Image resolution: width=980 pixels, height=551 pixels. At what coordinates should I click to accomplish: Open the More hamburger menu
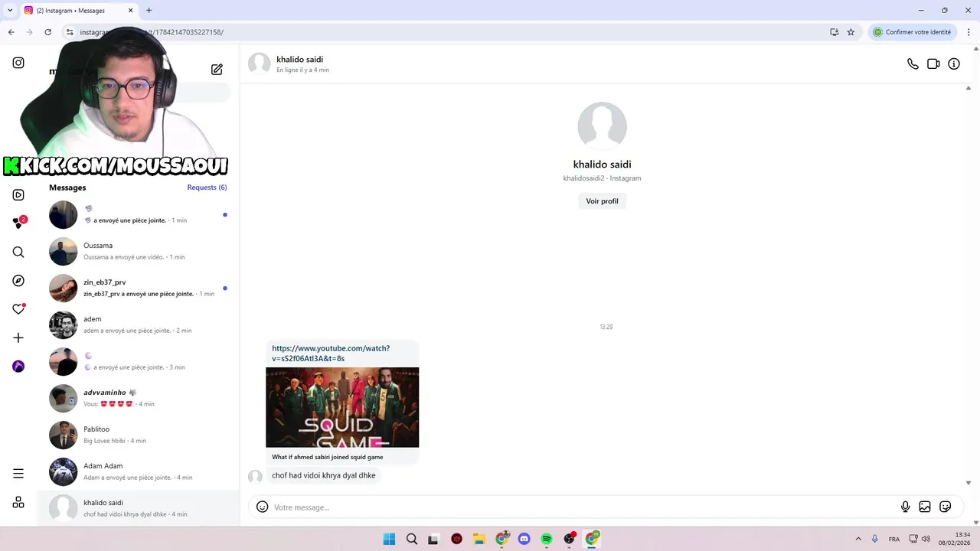point(18,474)
